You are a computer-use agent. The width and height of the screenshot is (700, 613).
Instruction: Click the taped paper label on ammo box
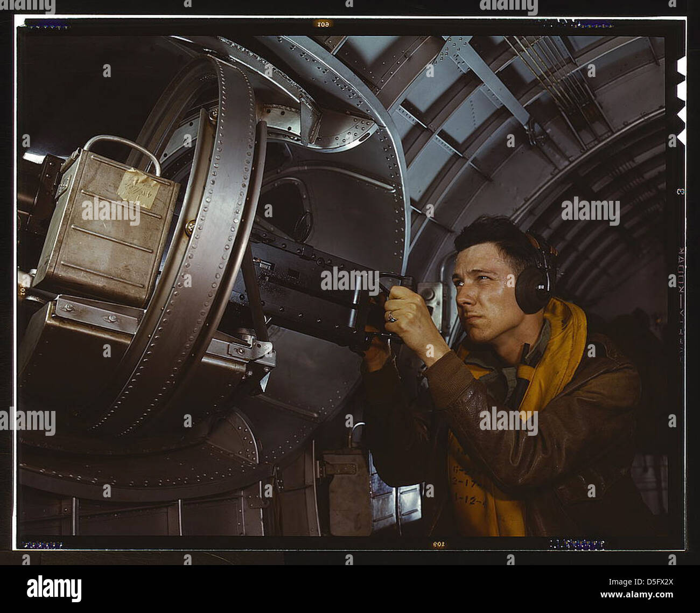point(138,189)
